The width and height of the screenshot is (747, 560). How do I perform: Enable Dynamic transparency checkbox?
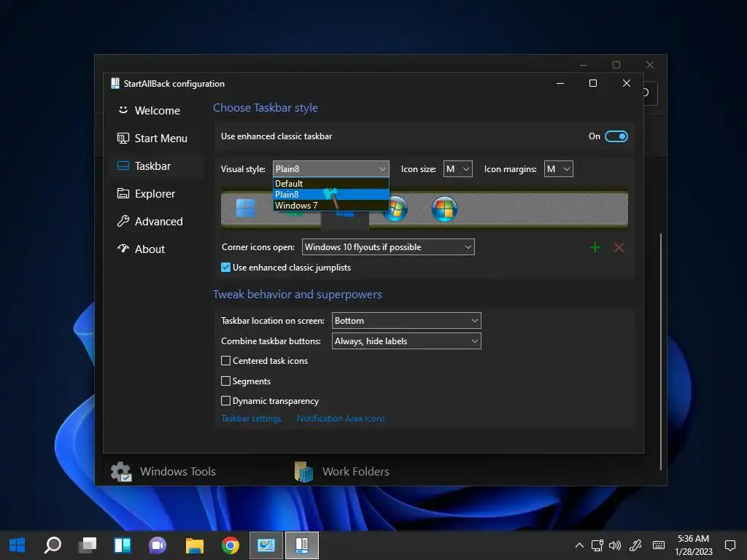point(226,401)
